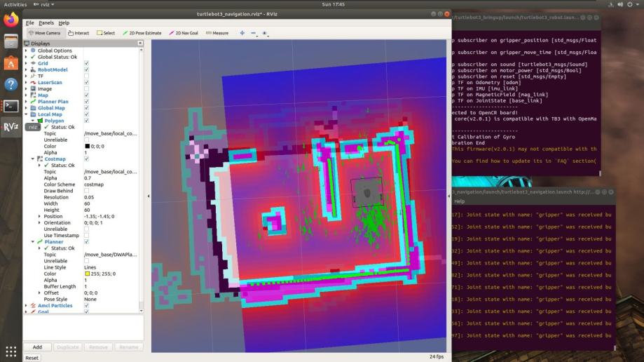Open Firefox from the Ubuntu dock

click(11, 20)
